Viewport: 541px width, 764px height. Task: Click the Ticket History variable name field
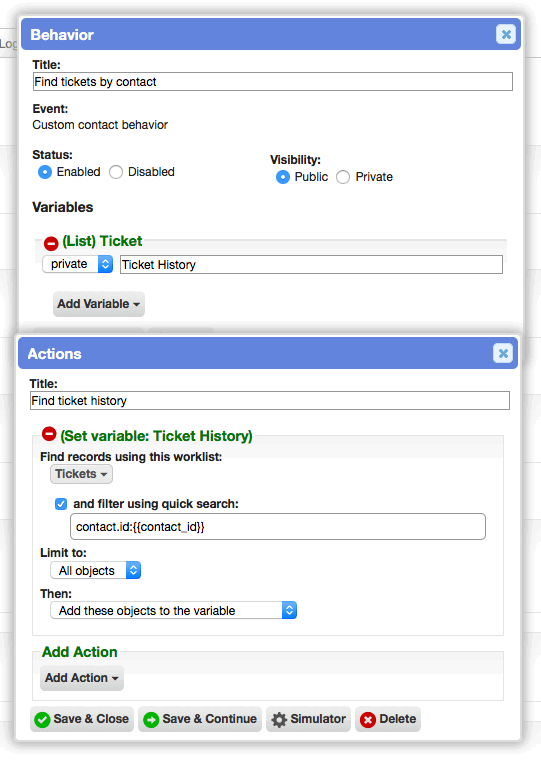(x=311, y=265)
